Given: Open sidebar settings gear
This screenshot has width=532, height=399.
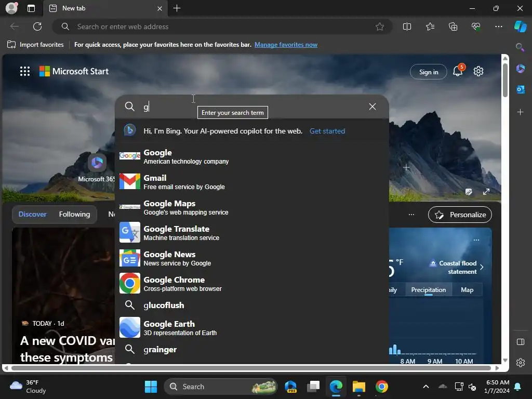Looking at the screenshot, I should [521, 363].
